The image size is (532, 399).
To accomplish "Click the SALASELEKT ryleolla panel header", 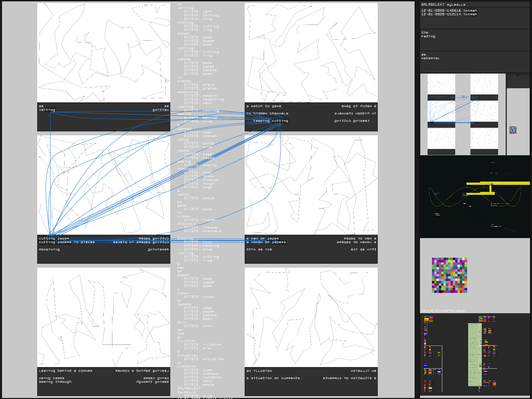I will click(x=443, y=5).
